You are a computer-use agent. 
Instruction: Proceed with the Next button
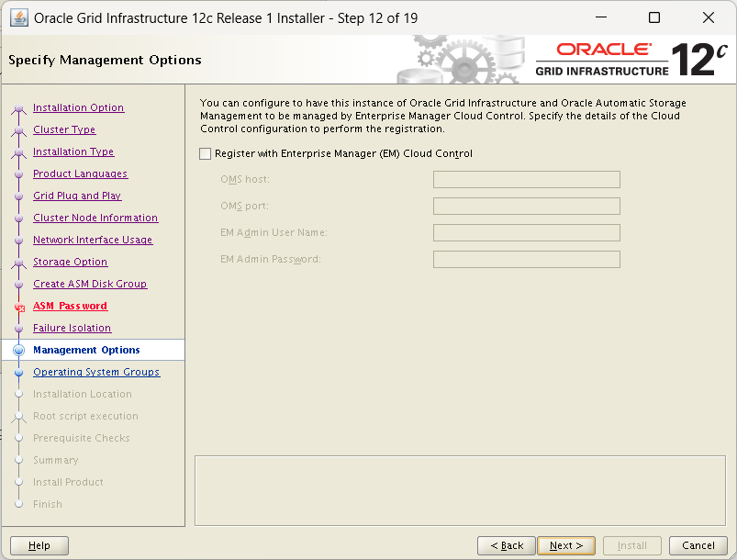pos(566,545)
